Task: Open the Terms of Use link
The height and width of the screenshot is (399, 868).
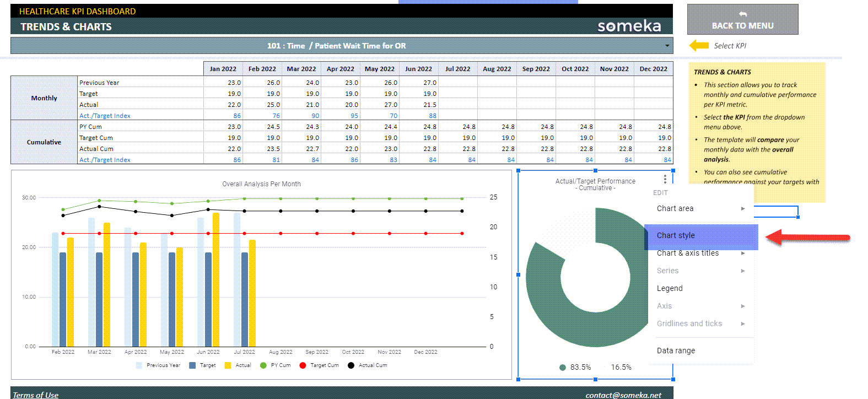Action: pyautogui.click(x=35, y=395)
